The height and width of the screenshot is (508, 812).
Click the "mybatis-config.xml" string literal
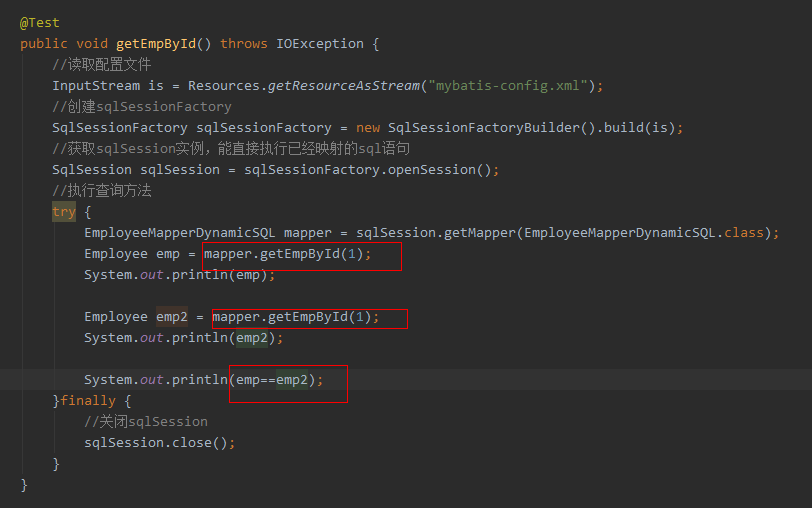[508, 85]
